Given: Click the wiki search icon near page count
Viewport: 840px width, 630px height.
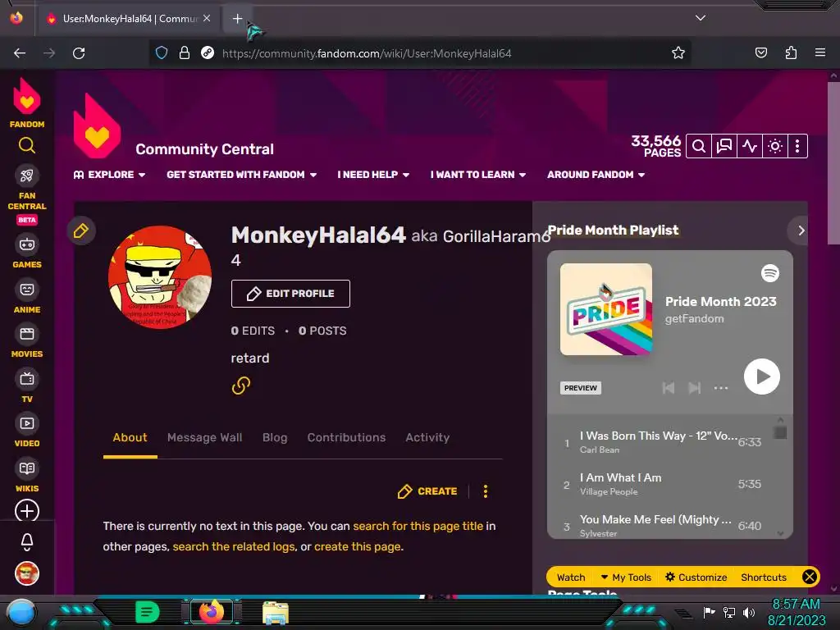Looking at the screenshot, I should click(x=699, y=146).
